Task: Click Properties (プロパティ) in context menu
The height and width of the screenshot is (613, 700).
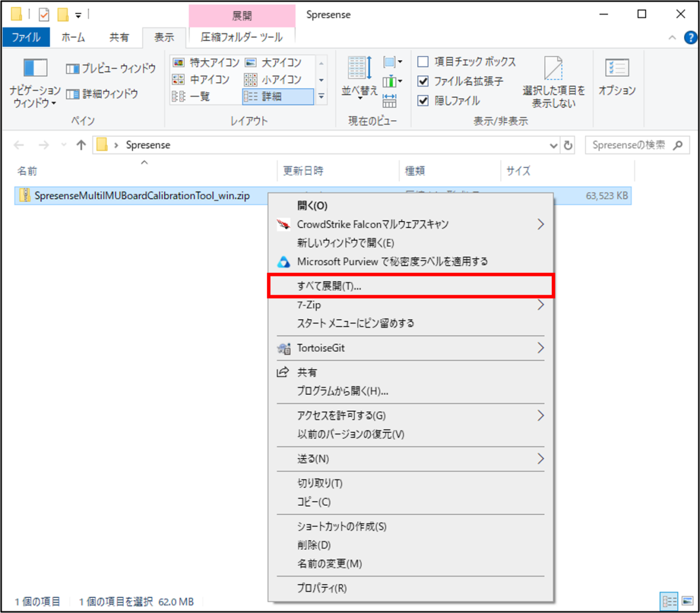Action: tap(321, 588)
